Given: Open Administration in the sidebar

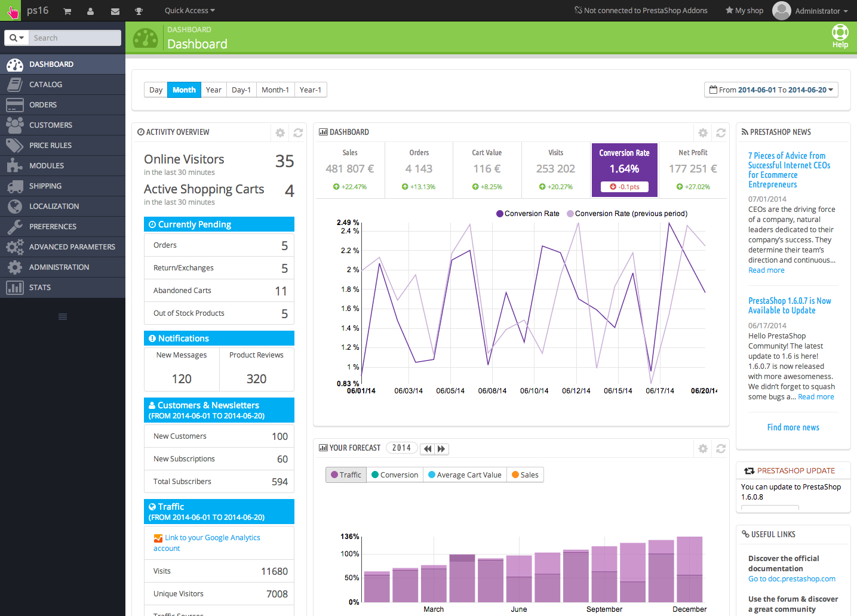Looking at the screenshot, I should tap(63, 267).
